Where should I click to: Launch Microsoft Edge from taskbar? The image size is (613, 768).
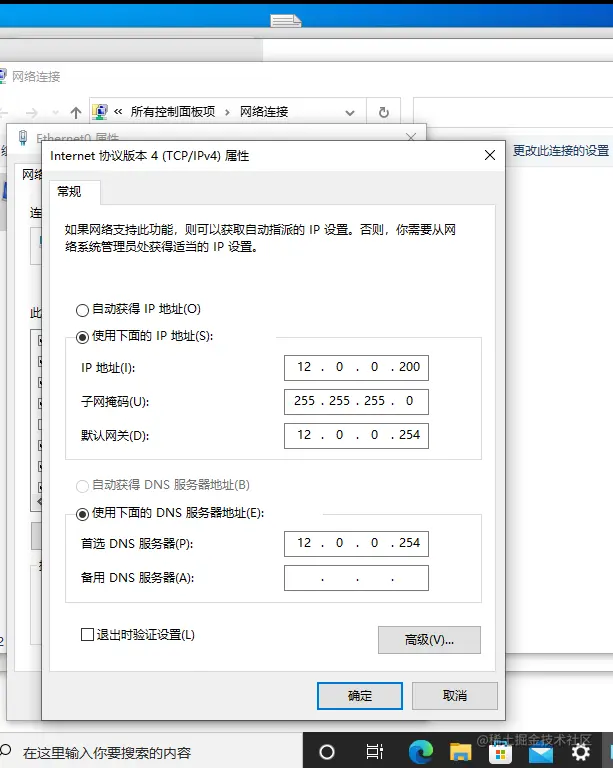click(x=421, y=752)
